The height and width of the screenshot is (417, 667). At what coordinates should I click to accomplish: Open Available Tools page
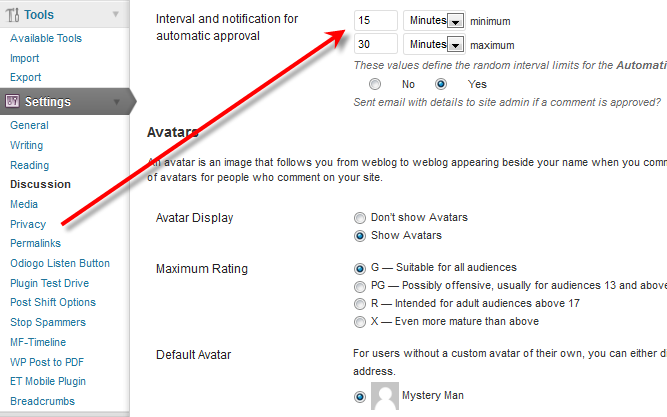46,38
